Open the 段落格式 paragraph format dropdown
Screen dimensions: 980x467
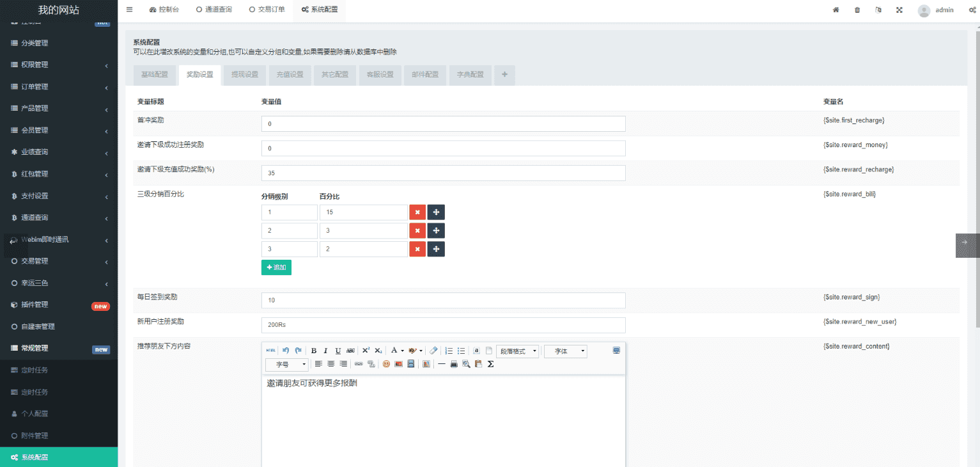517,351
